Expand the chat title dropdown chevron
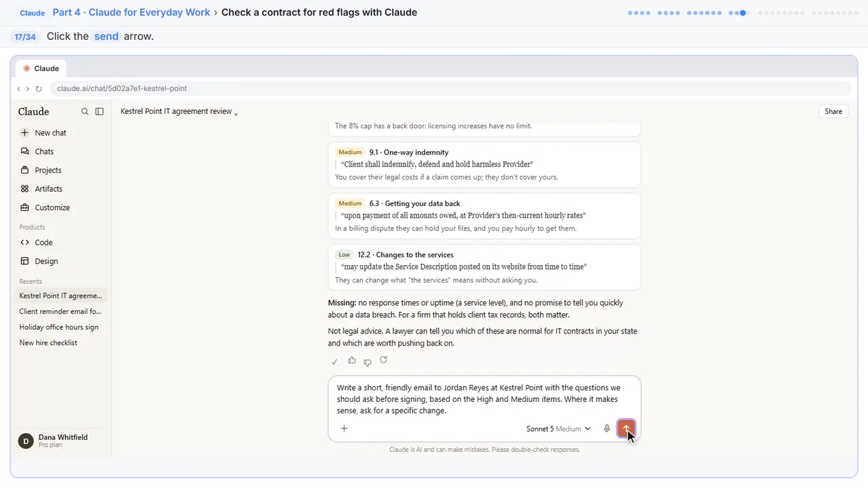868x488 pixels. click(236, 113)
